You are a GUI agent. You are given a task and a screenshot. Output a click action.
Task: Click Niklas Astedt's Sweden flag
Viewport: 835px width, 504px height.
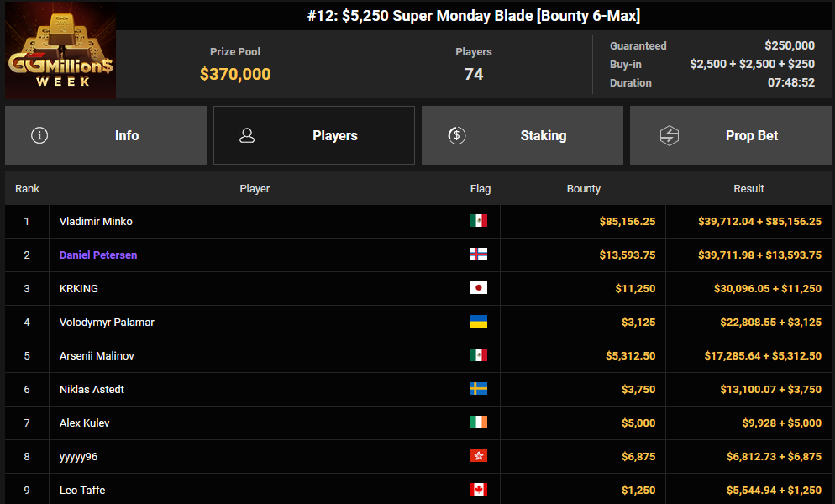[x=479, y=388]
